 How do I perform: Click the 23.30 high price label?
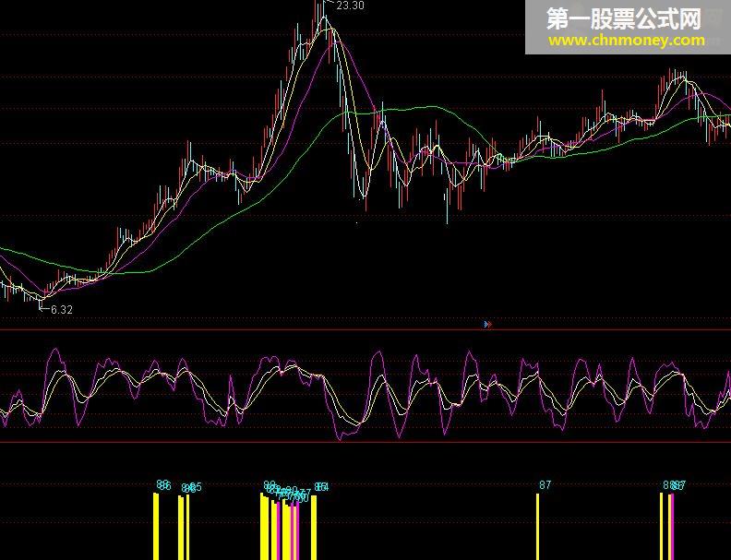click(x=350, y=6)
